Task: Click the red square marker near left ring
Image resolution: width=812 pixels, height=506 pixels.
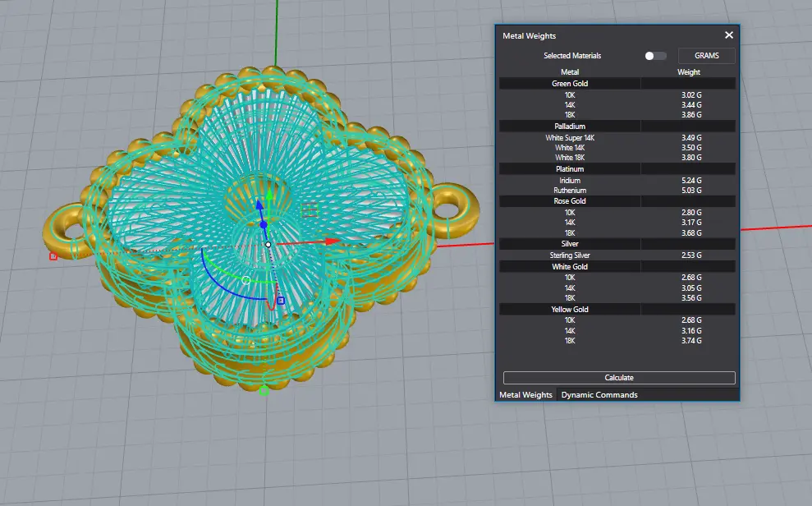Action: [x=53, y=256]
